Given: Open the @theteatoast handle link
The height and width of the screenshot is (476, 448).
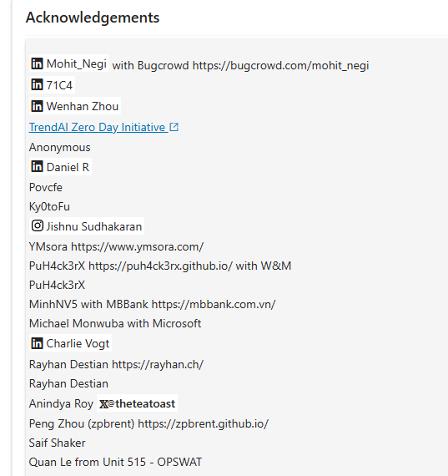Looking at the screenshot, I should [142, 403].
